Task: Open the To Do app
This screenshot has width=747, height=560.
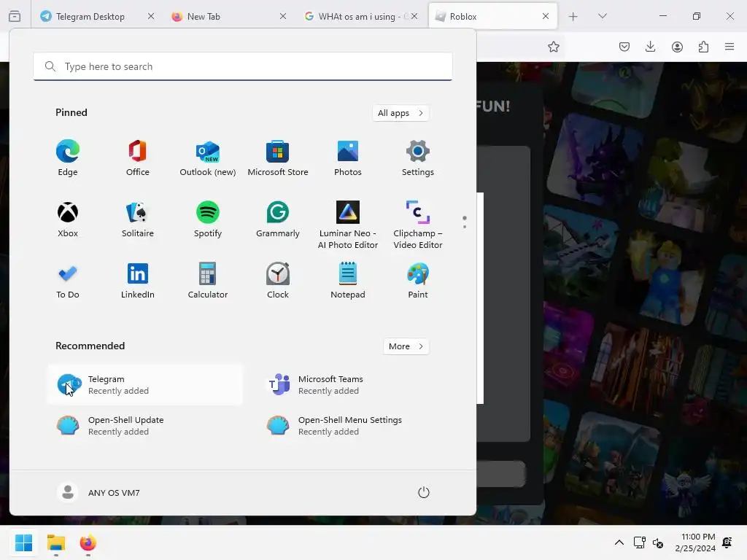Action: pos(68,281)
